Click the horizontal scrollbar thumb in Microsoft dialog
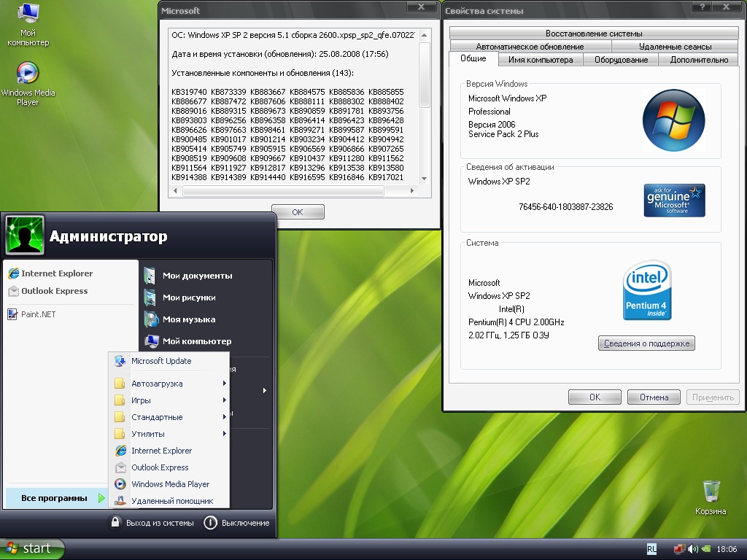Image resolution: width=747 pixels, height=560 pixels. (x=284, y=190)
